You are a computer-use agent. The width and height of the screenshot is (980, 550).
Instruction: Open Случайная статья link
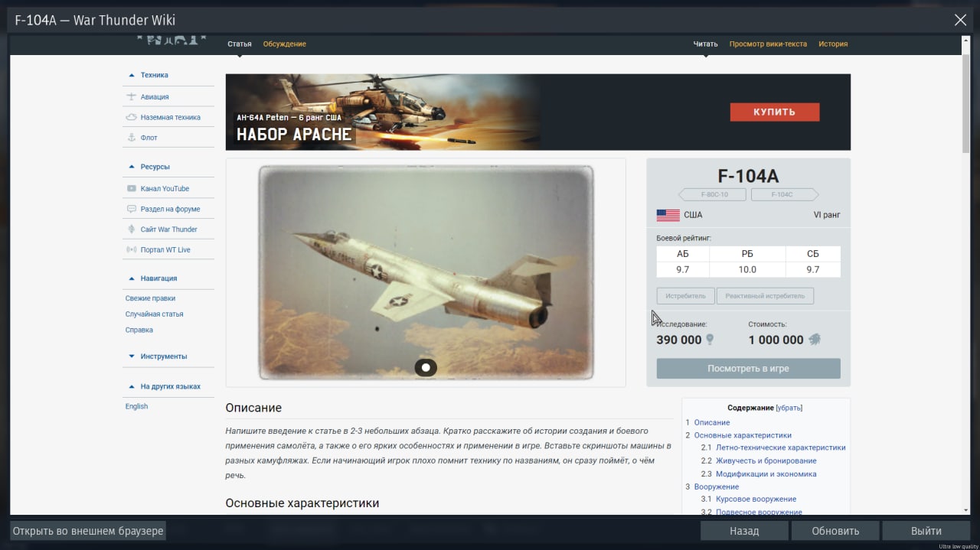154,314
